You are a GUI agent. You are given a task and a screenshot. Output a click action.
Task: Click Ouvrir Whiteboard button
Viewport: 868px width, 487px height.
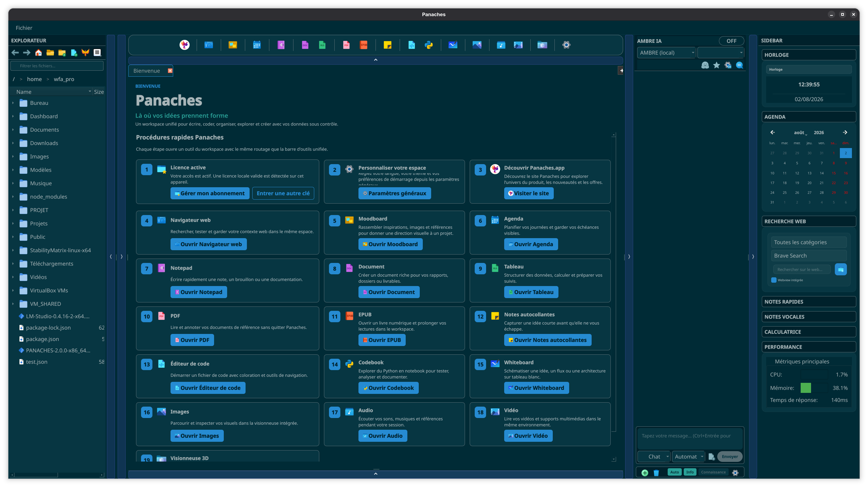[536, 388]
